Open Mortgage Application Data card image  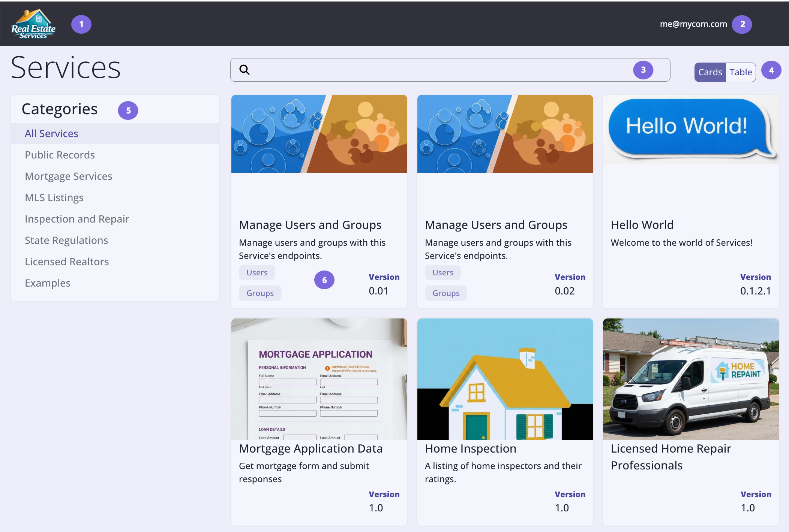319,379
